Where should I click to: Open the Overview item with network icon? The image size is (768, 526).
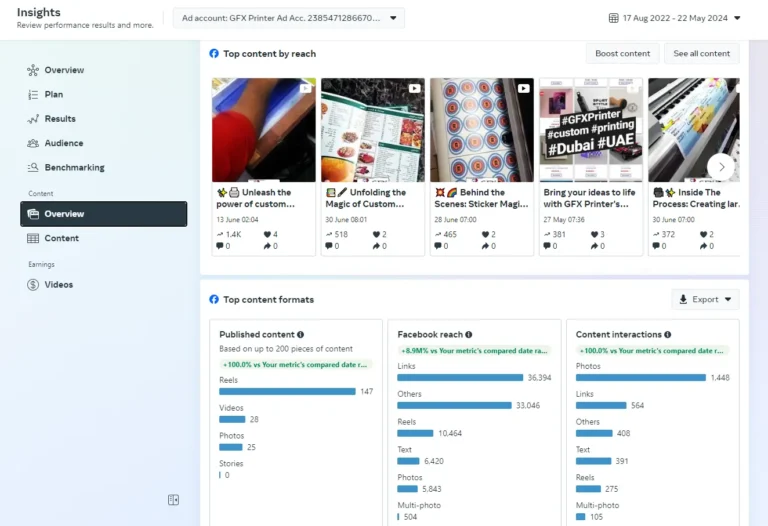(56, 70)
